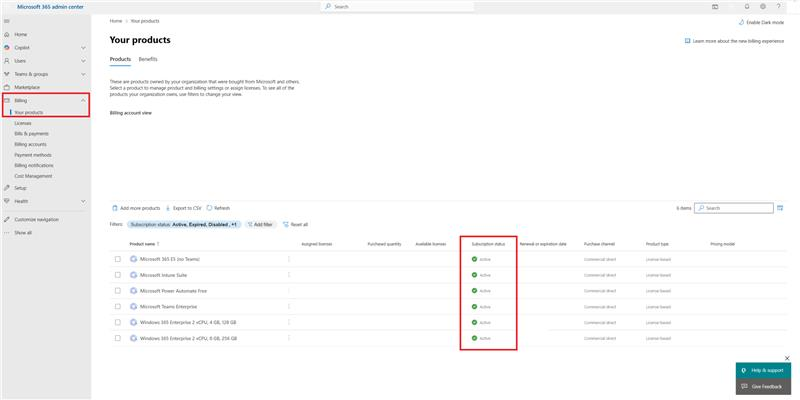Click Export to CSV
The height and width of the screenshot is (400, 800).
pos(184,208)
